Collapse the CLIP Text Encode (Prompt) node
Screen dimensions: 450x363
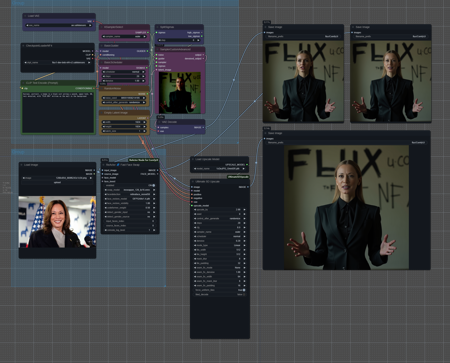[23, 83]
